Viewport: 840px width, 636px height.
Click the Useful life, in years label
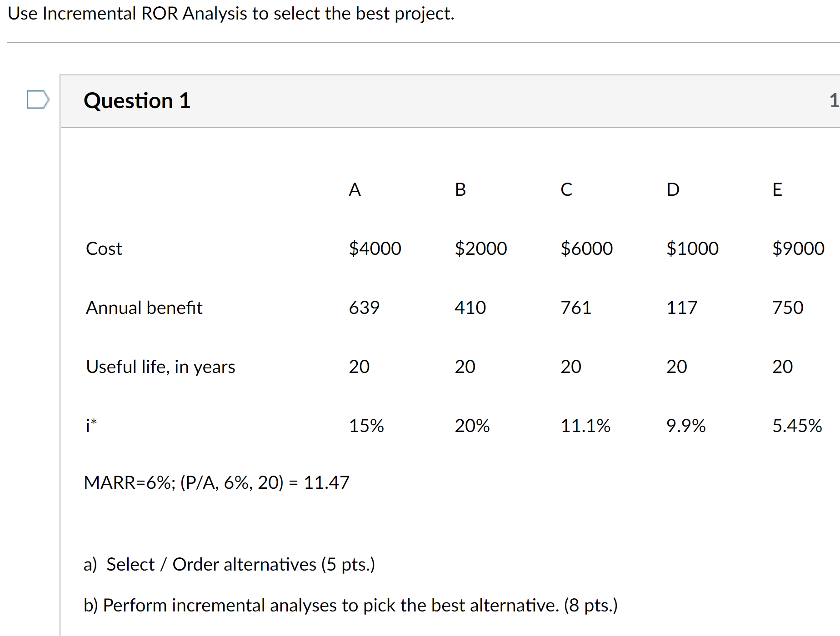(x=160, y=367)
